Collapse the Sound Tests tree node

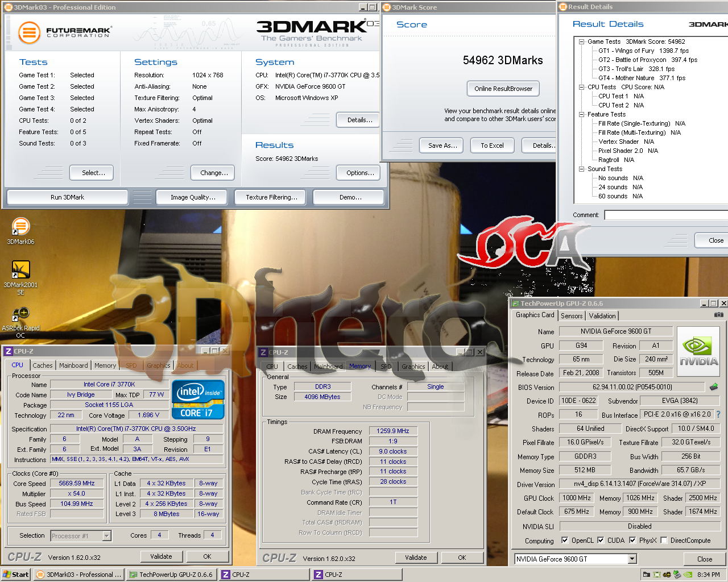coord(582,169)
